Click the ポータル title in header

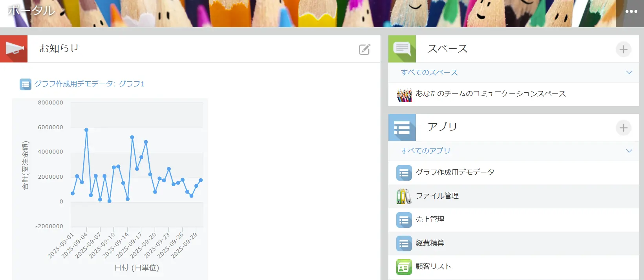point(31,11)
